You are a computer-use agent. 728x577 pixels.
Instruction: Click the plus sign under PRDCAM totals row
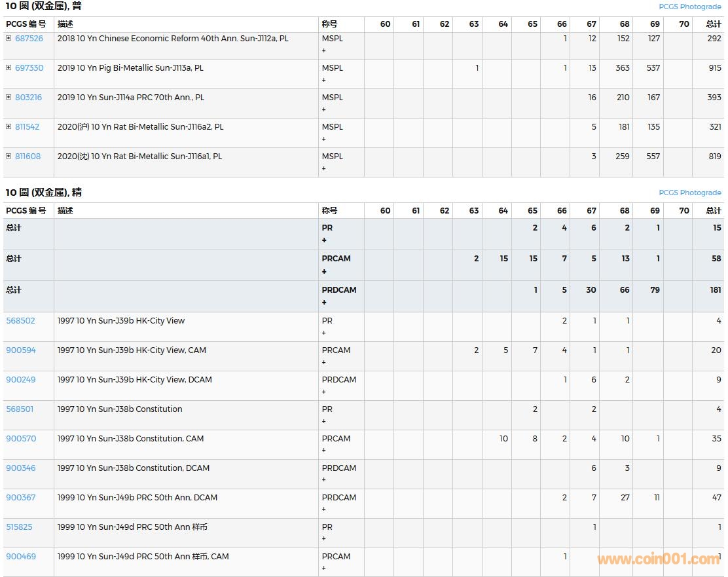pos(324,303)
